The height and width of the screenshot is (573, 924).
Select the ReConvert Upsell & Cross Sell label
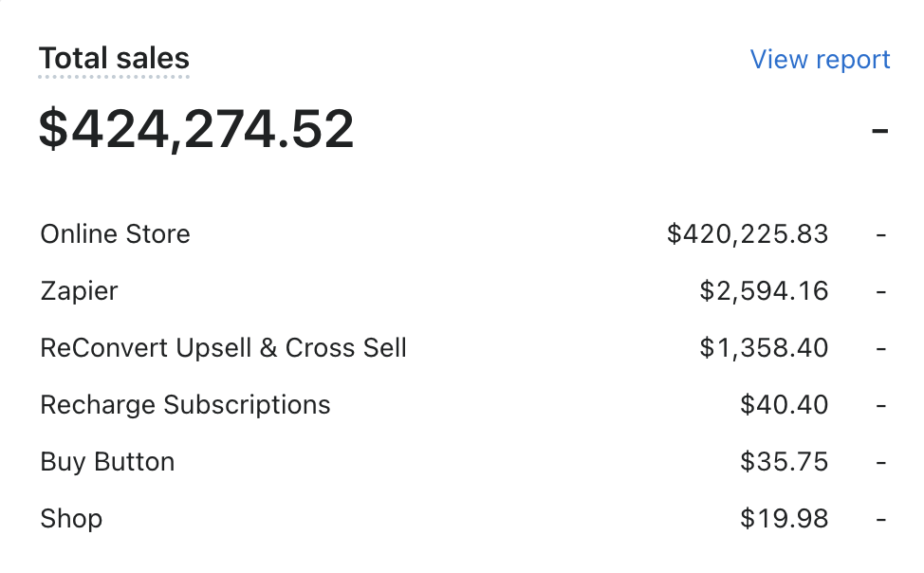click(223, 348)
